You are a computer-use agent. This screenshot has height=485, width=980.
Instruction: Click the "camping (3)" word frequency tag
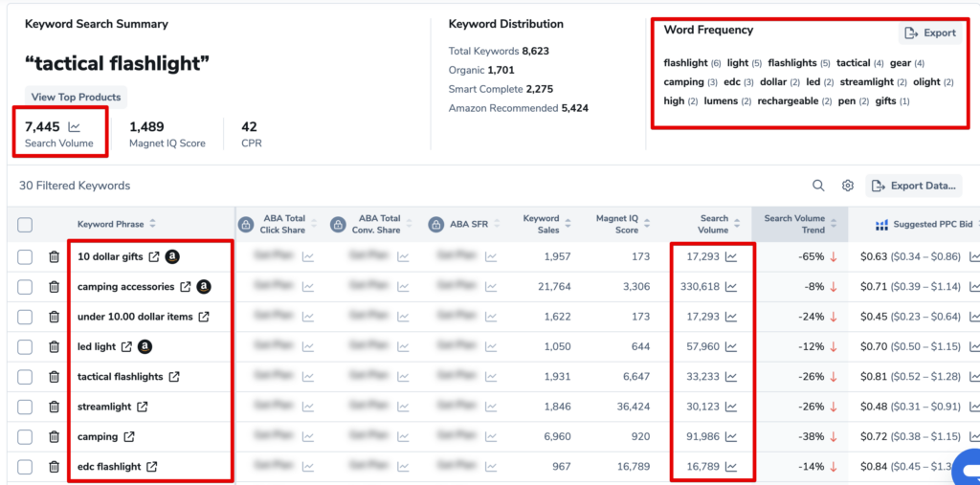pos(691,82)
